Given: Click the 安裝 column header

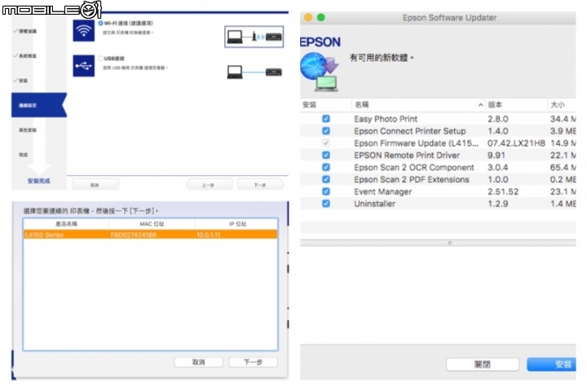Looking at the screenshot, I should pos(325,105).
